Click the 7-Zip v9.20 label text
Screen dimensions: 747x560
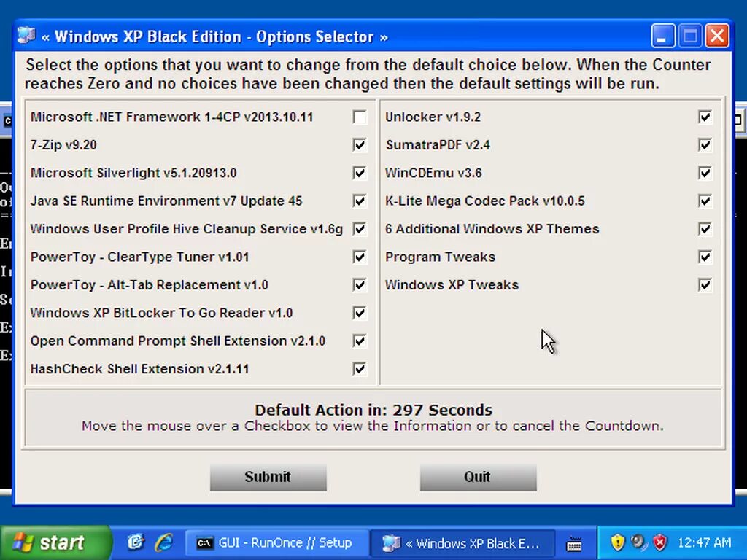(63, 145)
